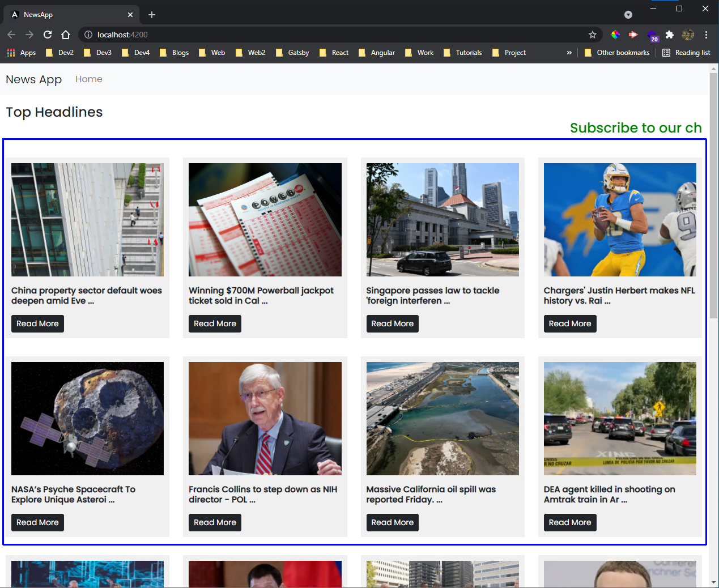This screenshot has height=588, width=719.
Task: Click the Singapore parliament building image
Action: point(443,220)
